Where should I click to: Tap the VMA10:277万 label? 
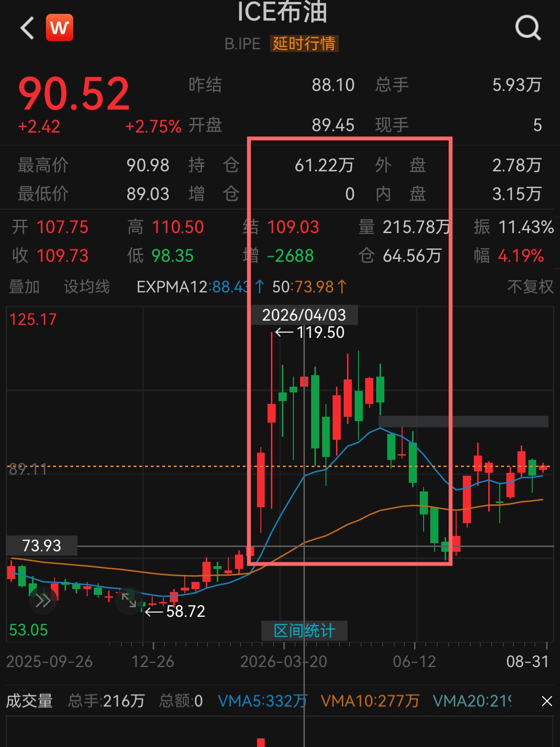pos(370,701)
